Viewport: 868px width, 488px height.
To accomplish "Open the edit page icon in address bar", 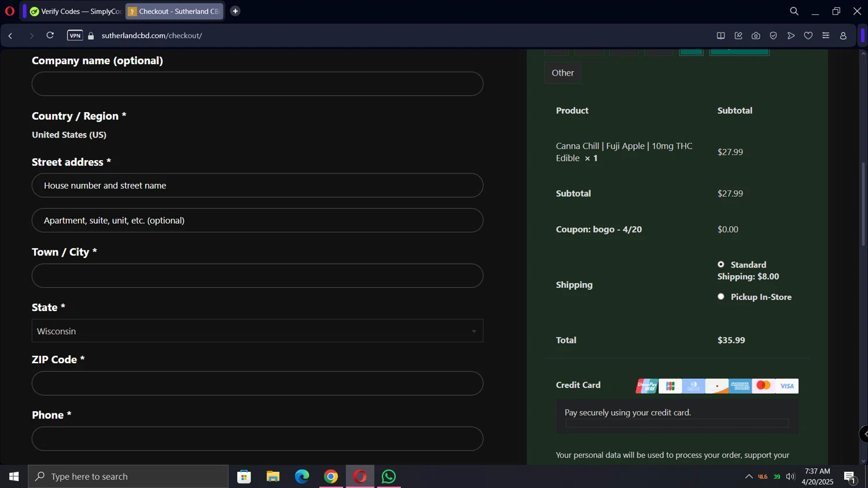I will (738, 36).
